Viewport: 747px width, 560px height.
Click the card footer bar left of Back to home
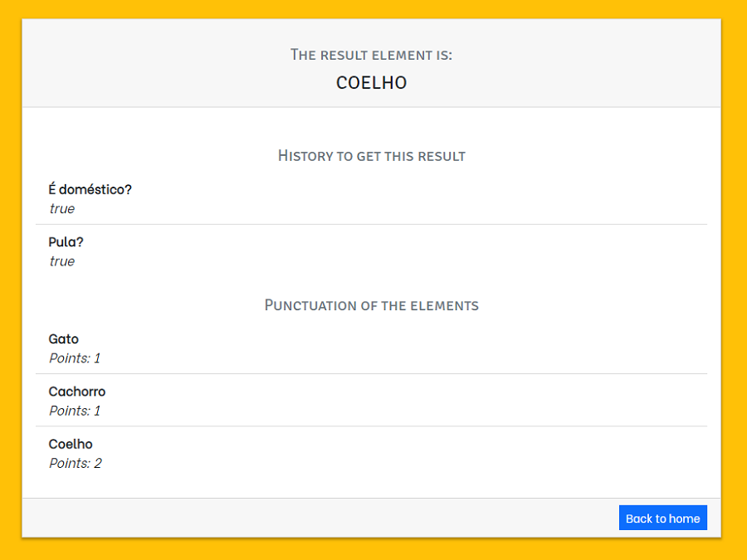pos(315,518)
